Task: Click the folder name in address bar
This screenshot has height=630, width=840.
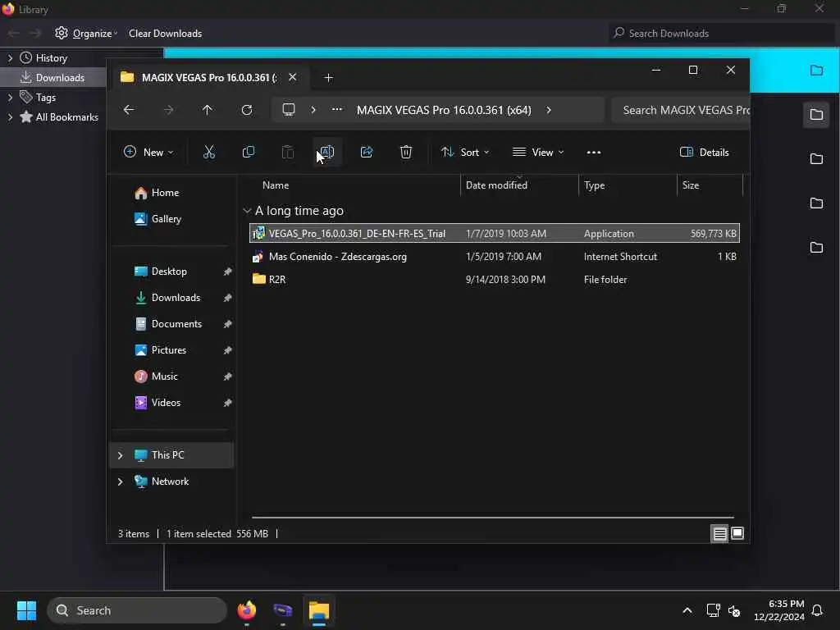Action: 444,110
